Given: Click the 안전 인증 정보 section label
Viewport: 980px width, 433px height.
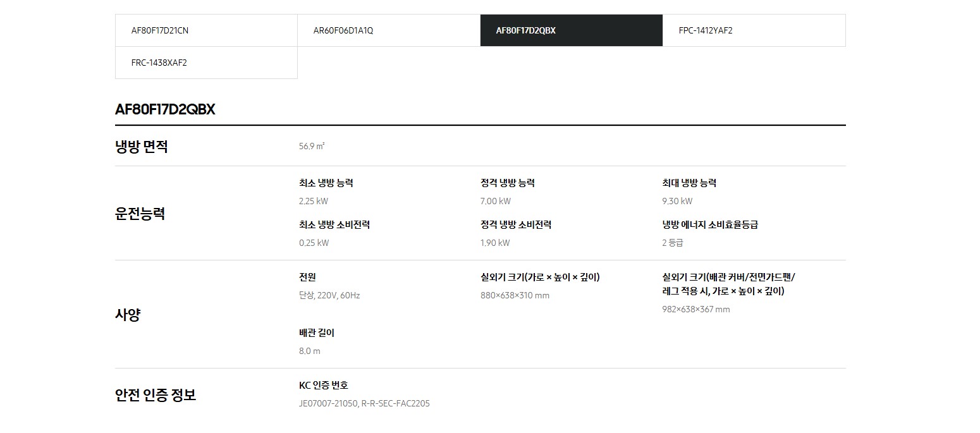Looking at the screenshot, I should tap(156, 395).
